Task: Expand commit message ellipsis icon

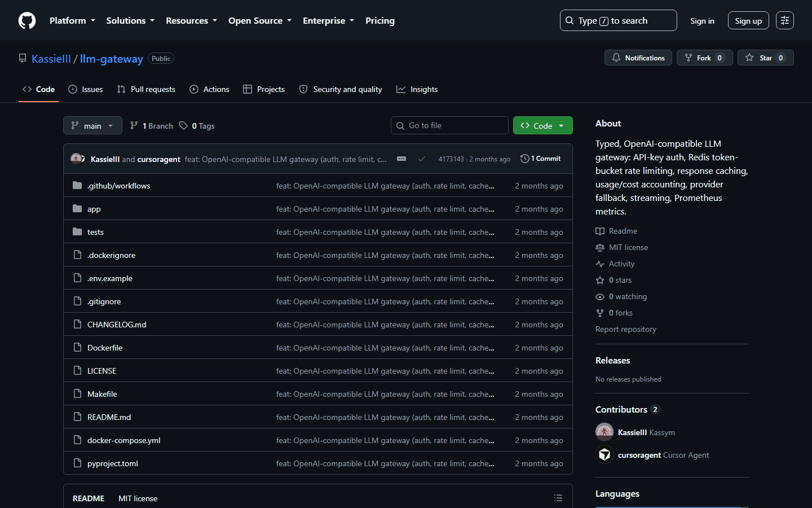Action: [x=401, y=159]
